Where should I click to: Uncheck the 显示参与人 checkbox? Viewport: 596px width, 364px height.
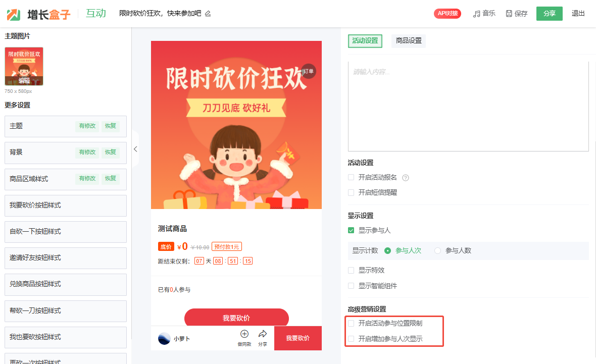pyautogui.click(x=351, y=230)
